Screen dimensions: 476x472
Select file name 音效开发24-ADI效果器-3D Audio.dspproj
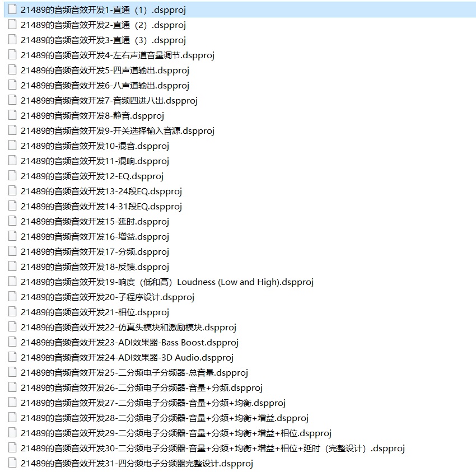tap(127, 358)
